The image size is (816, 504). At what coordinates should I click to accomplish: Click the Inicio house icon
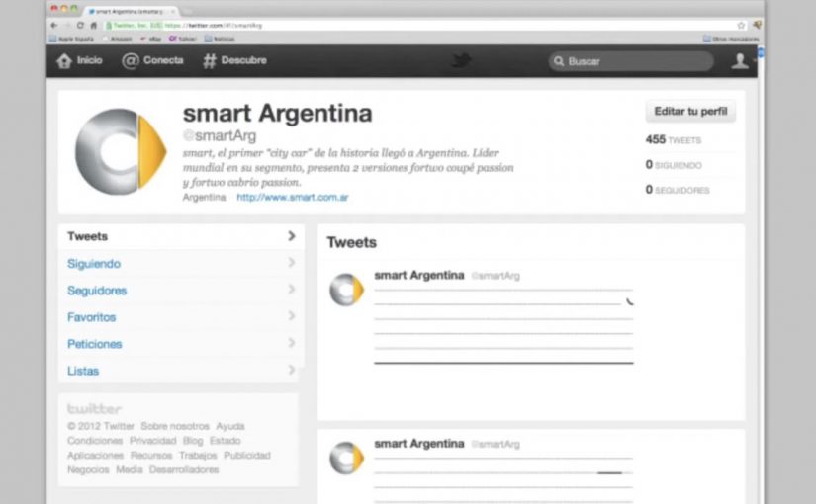(64, 61)
